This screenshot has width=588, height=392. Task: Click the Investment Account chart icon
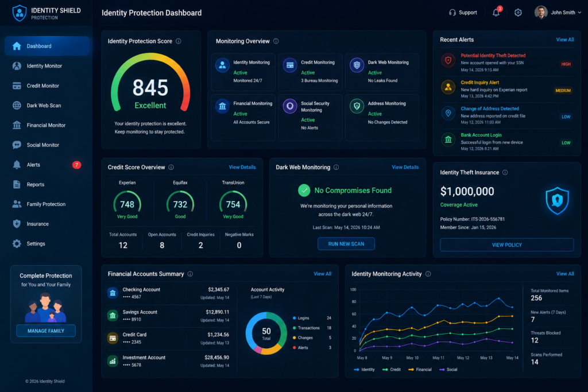(113, 361)
